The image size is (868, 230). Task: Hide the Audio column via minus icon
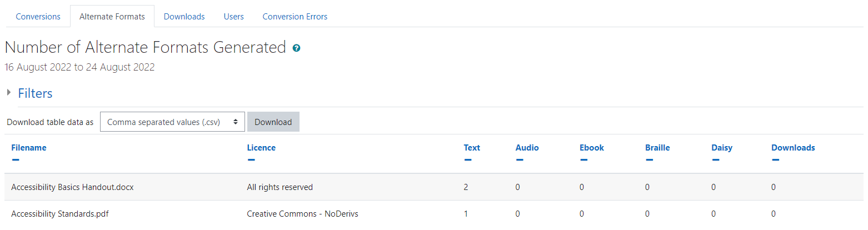click(520, 160)
